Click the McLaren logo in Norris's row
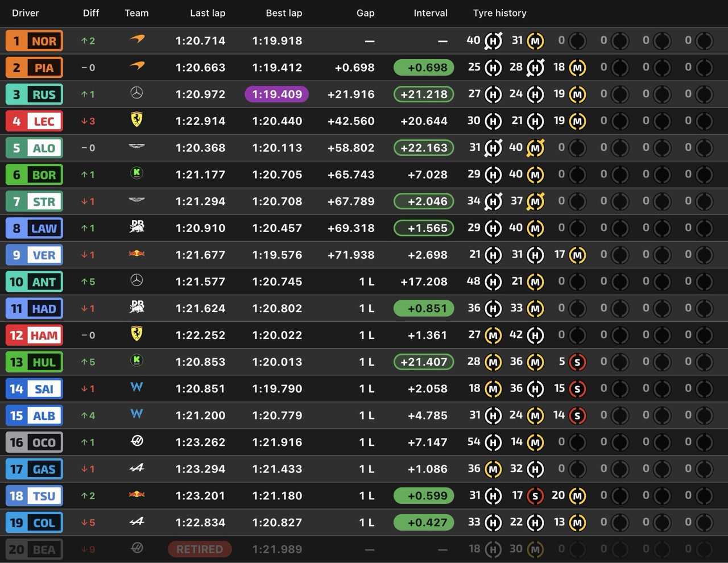Viewport: 728px width, 563px height. pos(136,40)
